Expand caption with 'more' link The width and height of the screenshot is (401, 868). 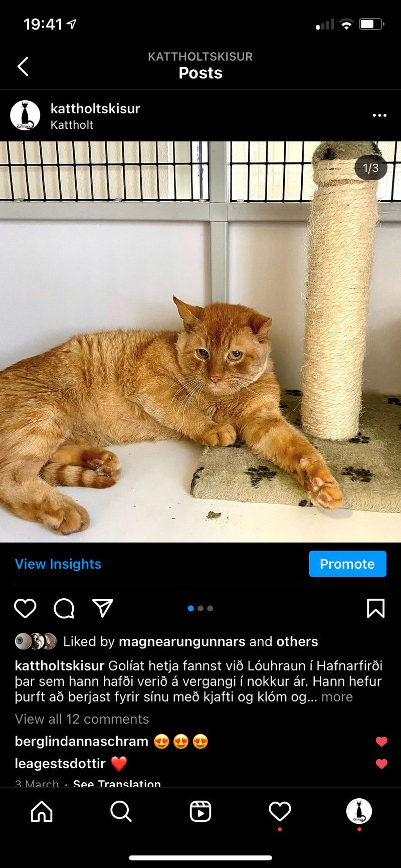pyautogui.click(x=337, y=697)
